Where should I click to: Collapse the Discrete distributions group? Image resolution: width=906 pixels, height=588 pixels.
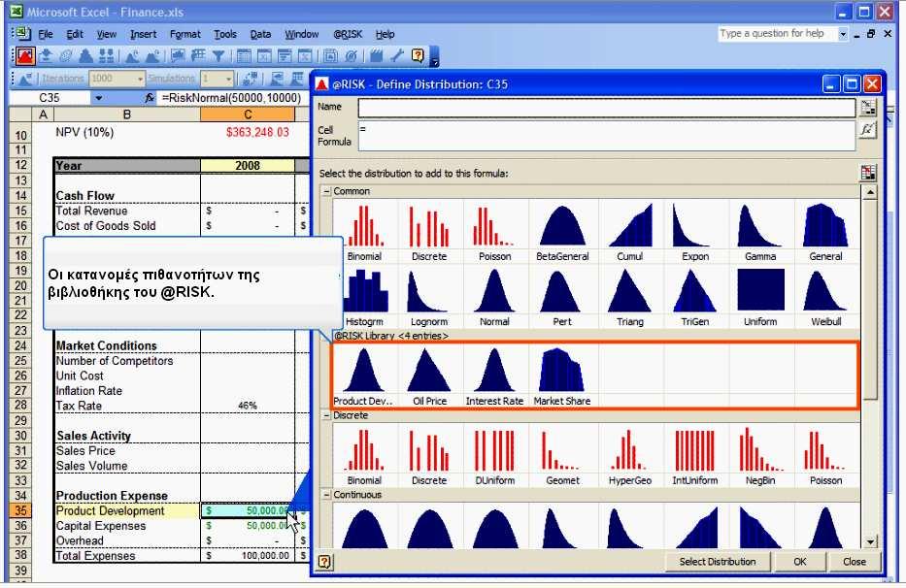(326, 415)
